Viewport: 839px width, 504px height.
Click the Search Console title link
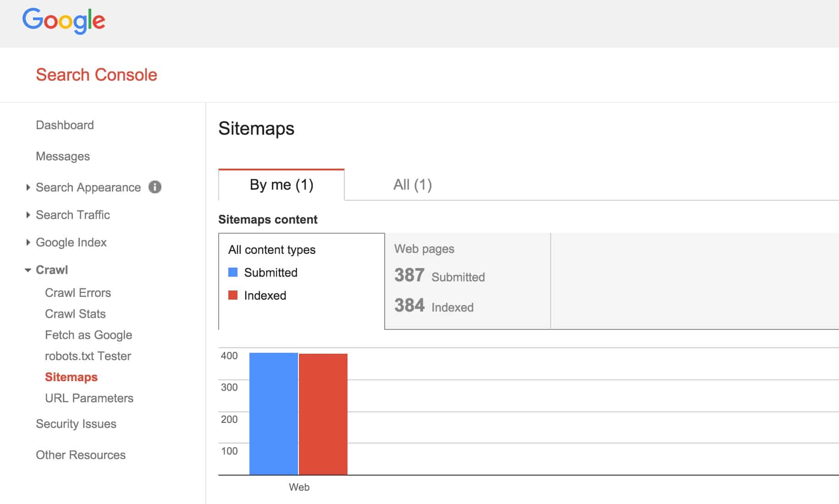tap(96, 75)
